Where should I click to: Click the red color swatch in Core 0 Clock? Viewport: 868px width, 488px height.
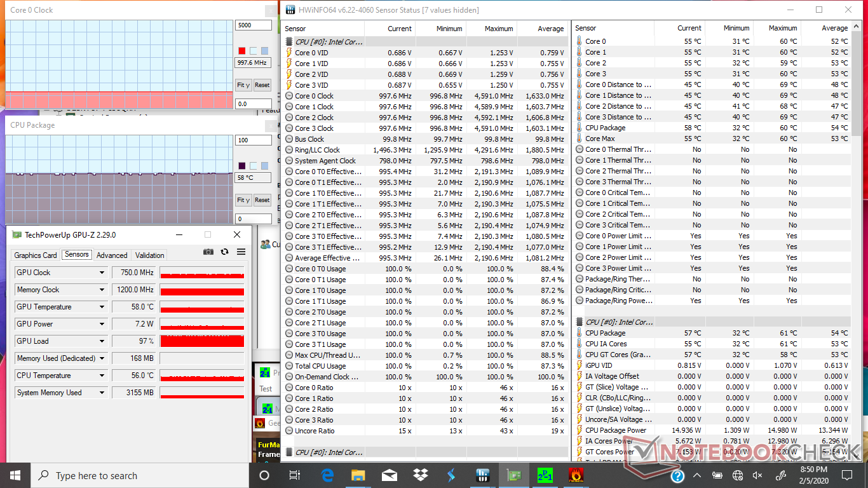tap(241, 51)
